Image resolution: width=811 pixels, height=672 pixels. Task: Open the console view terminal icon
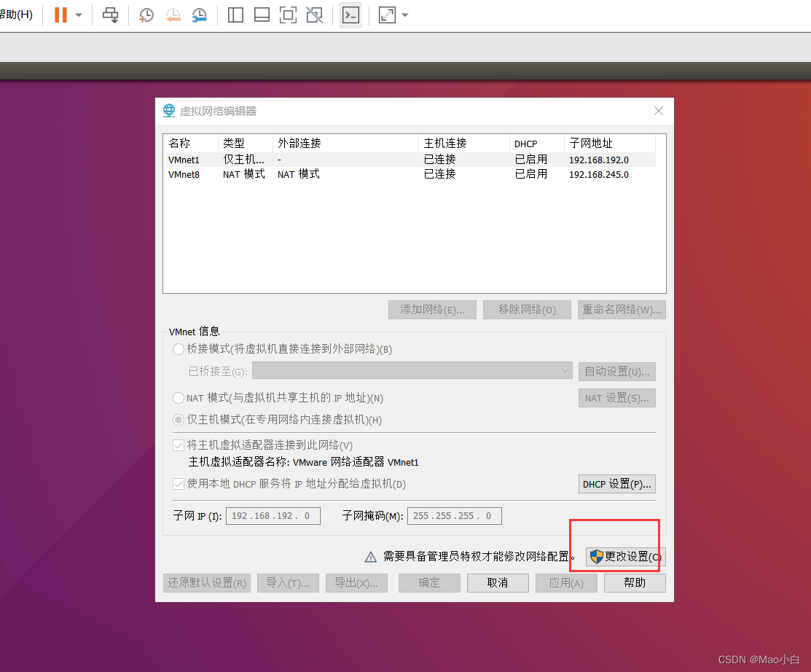tap(350, 15)
